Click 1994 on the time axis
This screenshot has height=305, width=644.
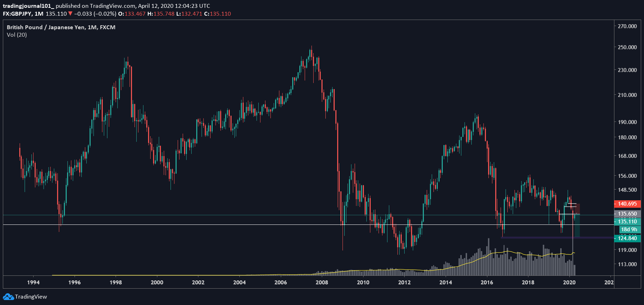tap(33, 282)
